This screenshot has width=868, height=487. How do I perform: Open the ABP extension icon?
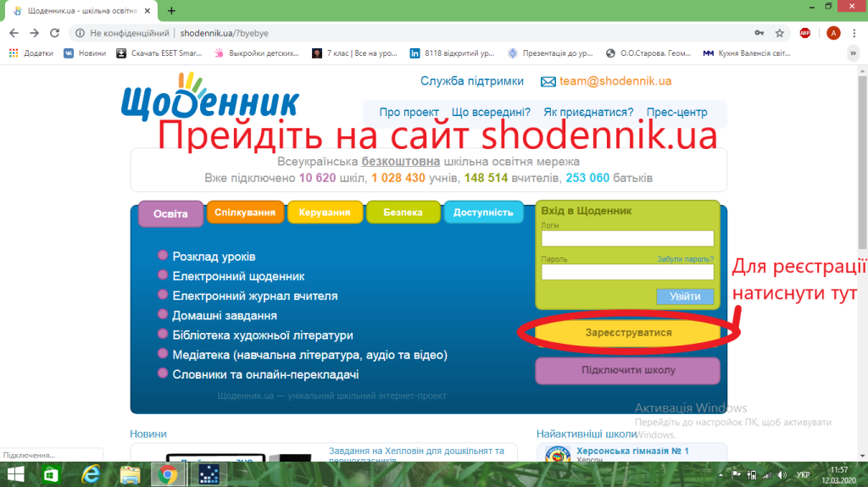coord(805,33)
